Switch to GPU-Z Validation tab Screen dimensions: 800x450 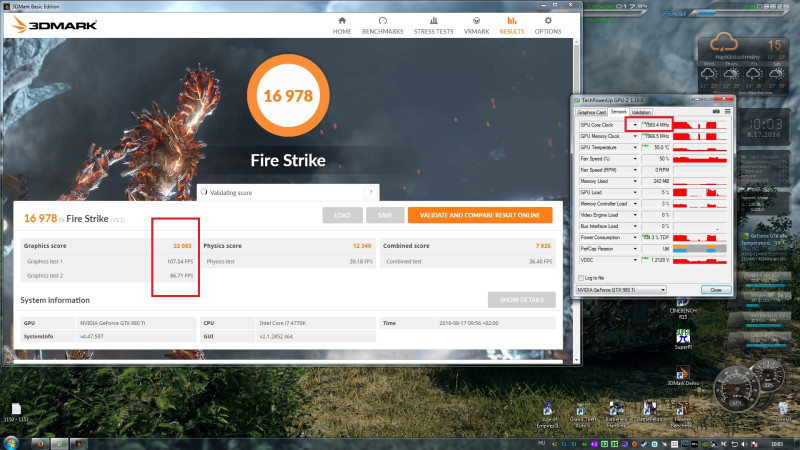pyautogui.click(x=641, y=112)
